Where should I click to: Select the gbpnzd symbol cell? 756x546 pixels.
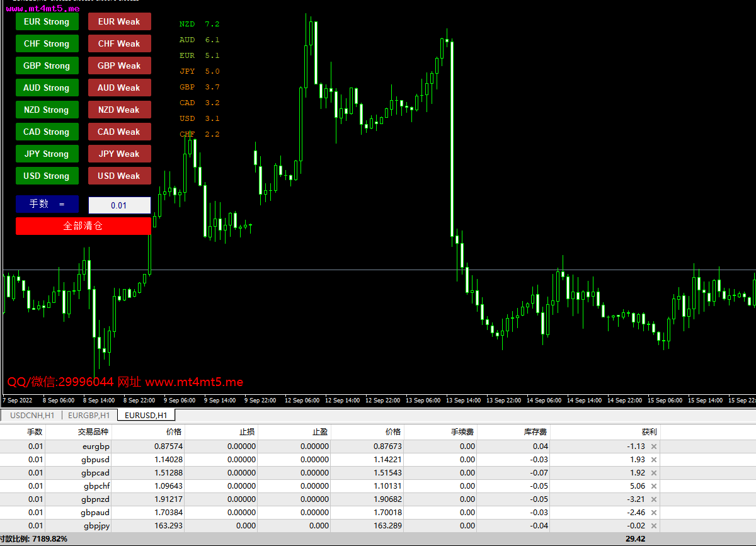click(96, 499)
